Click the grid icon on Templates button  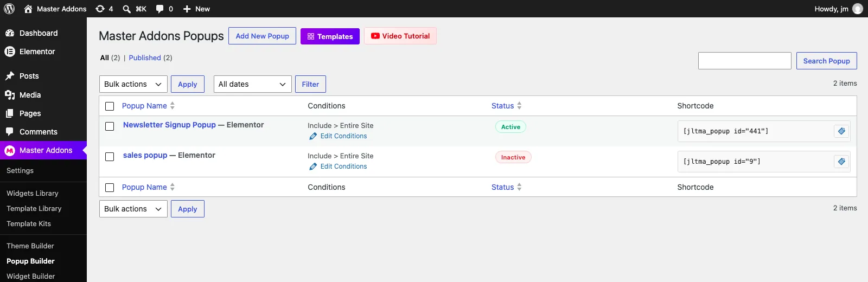tap(311, 36)
